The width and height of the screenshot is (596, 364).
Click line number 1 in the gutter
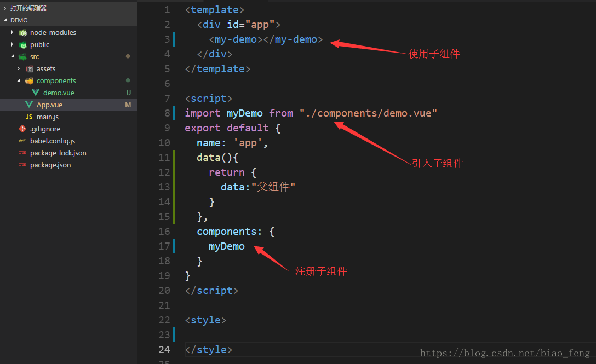coord(167,10)
